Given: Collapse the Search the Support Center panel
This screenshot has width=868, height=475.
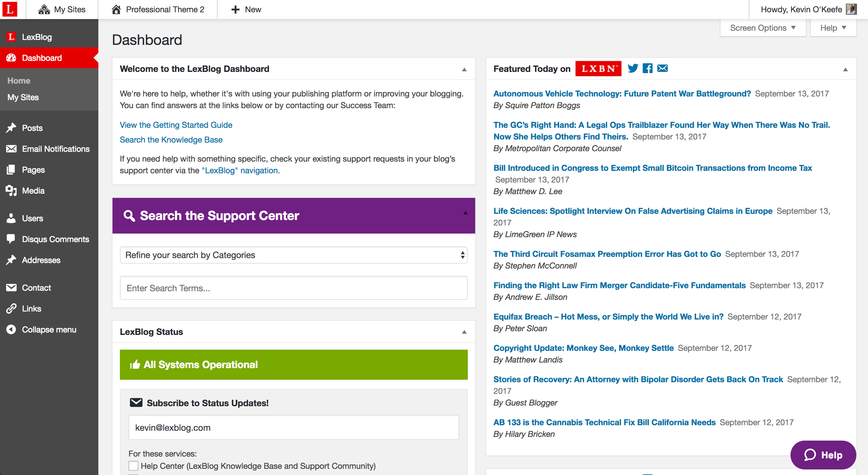Looking at the screenshot, I should click(465, 213).
